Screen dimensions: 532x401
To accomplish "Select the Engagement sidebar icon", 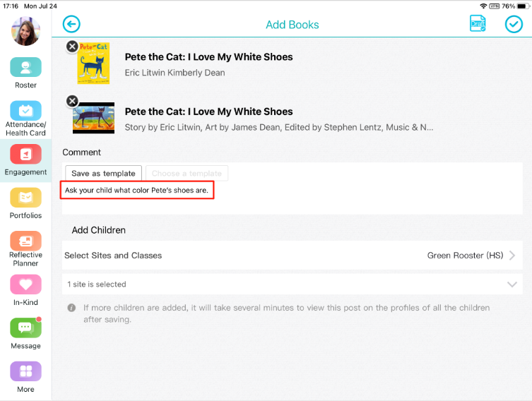I will [25, 154].
